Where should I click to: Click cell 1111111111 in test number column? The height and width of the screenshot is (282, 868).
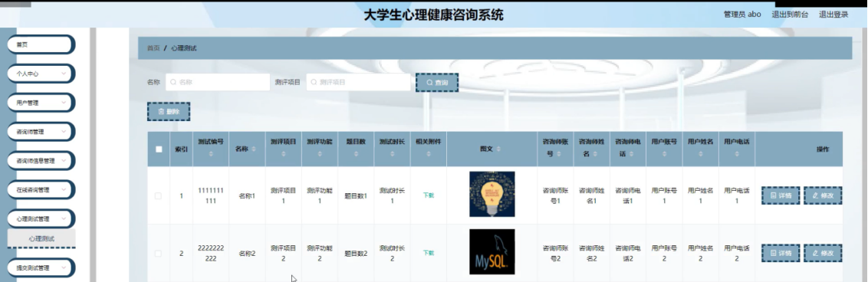click(210, 195)
